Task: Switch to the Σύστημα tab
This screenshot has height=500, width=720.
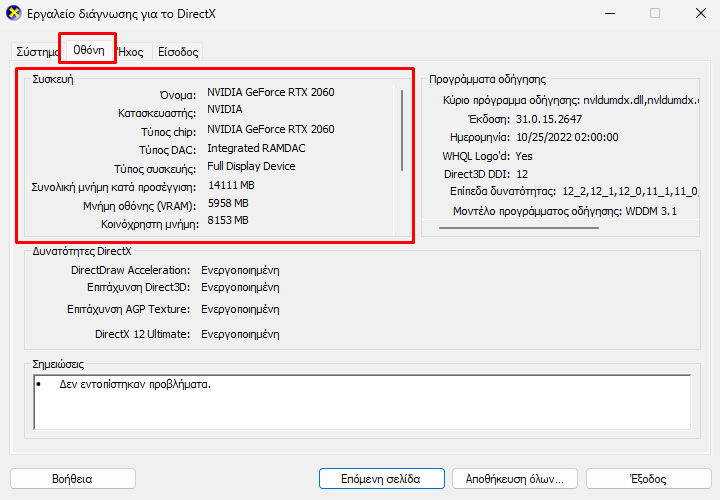Action: point(34,51)
